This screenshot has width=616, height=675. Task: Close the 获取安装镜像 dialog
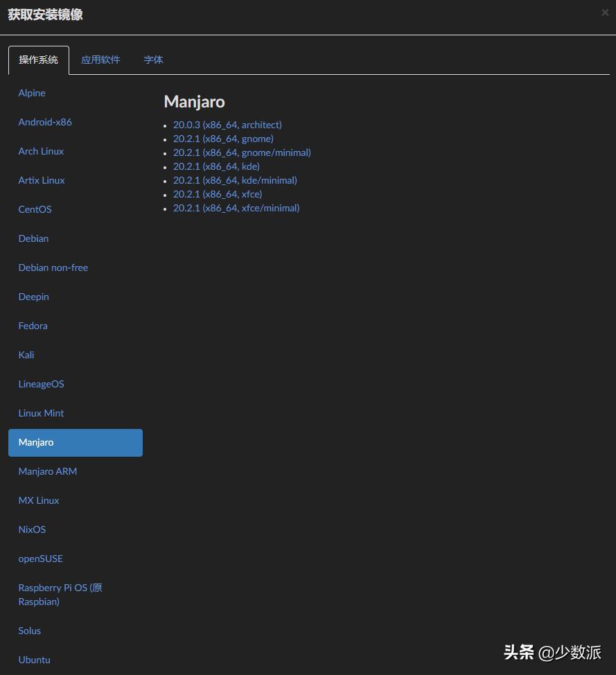click(x=605, y=12)
